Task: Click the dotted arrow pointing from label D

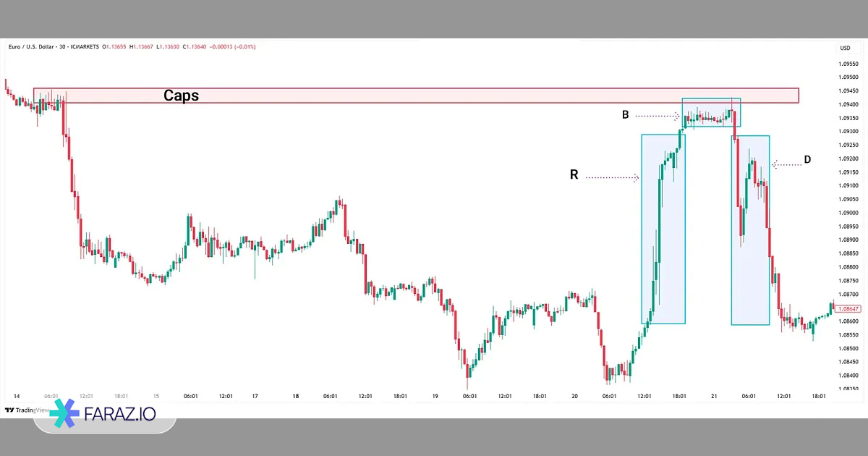Action: click(787, 164)
